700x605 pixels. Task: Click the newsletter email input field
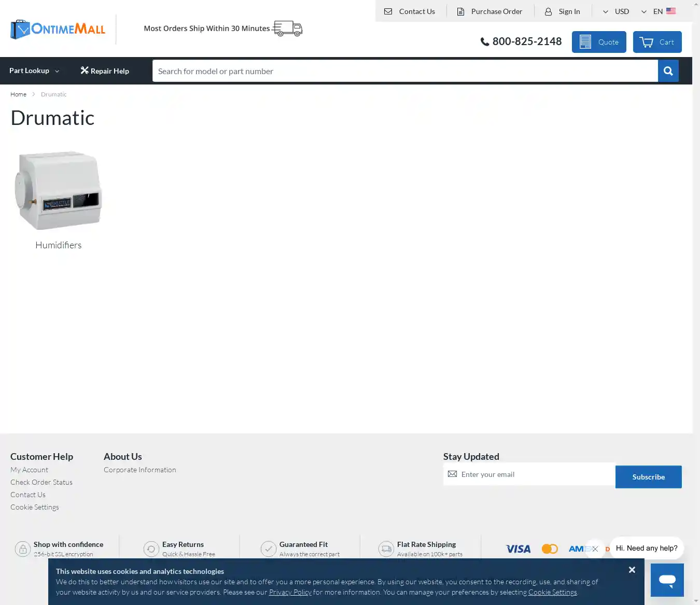[534, 474]
